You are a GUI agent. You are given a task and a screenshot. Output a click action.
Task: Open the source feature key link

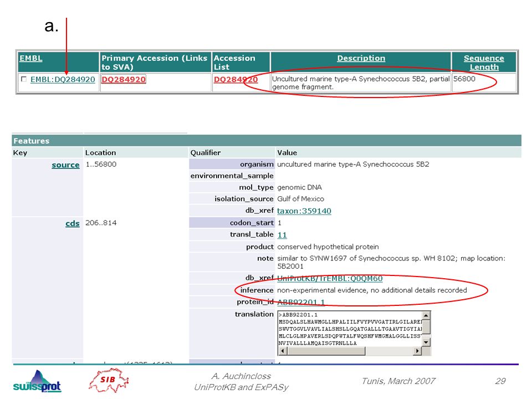pyautogui.click(x=65, y=165)
